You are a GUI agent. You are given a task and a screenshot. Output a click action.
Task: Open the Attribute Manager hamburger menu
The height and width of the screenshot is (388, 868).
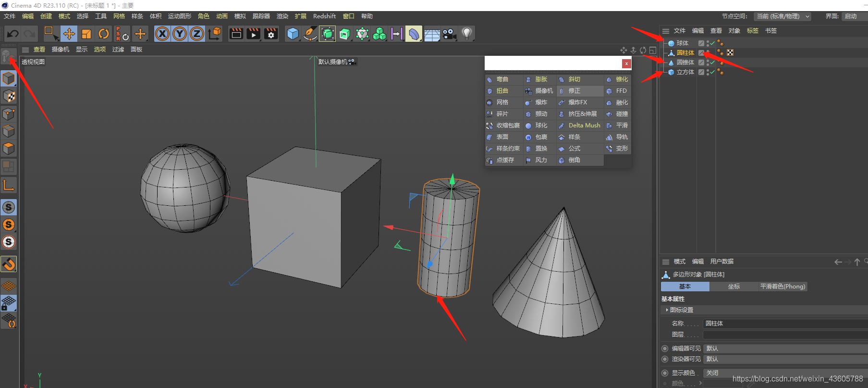666,262
